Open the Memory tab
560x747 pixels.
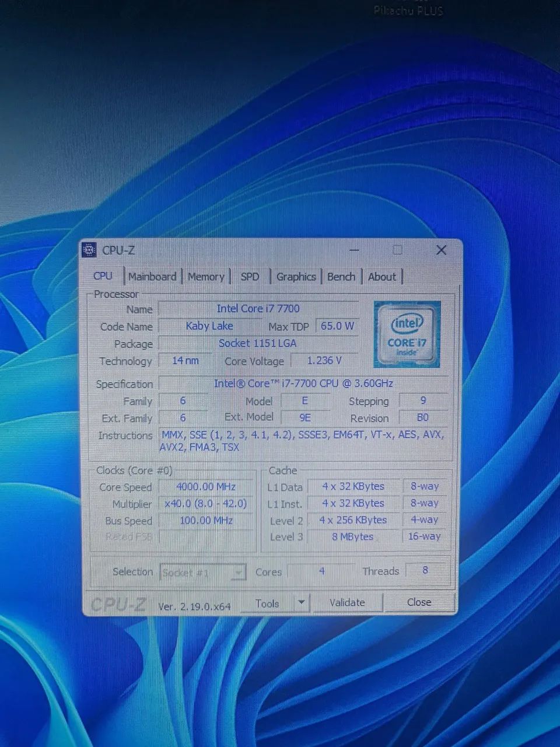click(206, 277)
